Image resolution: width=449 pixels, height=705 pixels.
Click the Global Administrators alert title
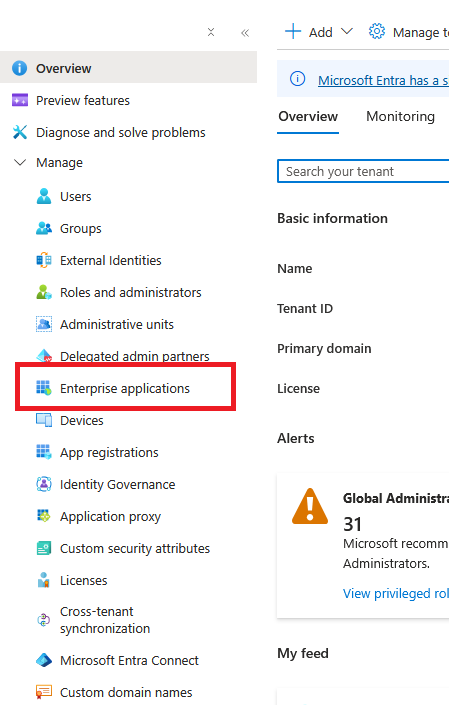(396, 498)
